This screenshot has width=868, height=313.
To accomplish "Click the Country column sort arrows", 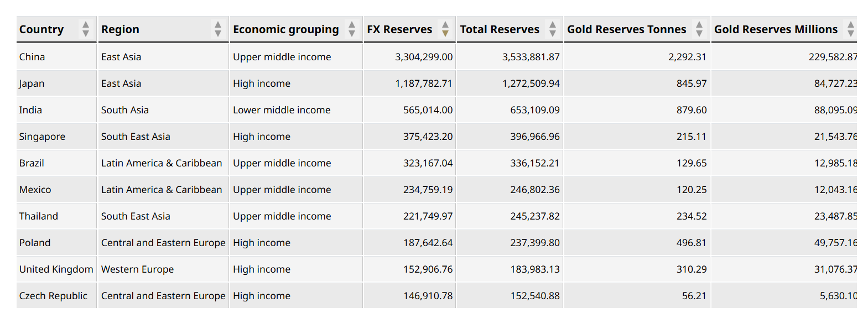I will coord(85,29).
